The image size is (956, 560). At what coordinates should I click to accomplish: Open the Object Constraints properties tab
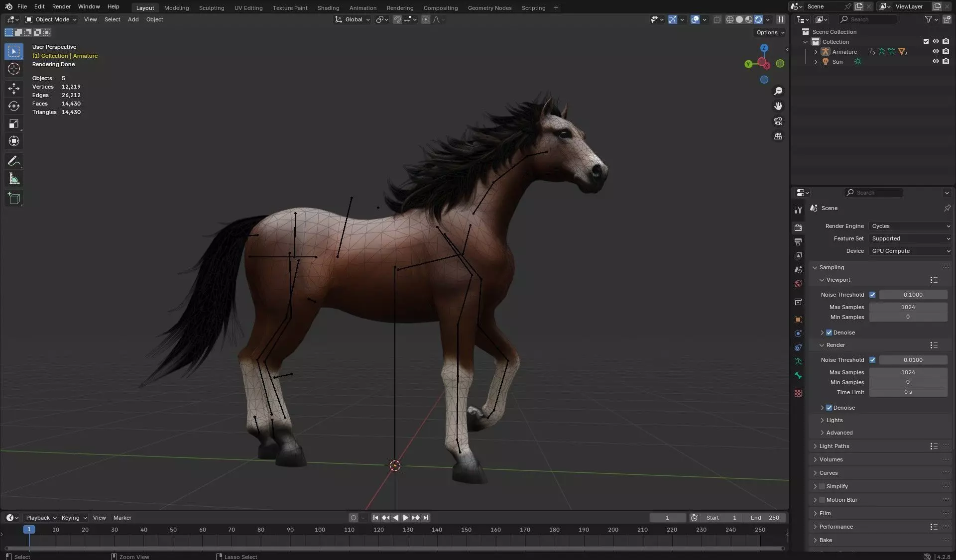(798, 347)
